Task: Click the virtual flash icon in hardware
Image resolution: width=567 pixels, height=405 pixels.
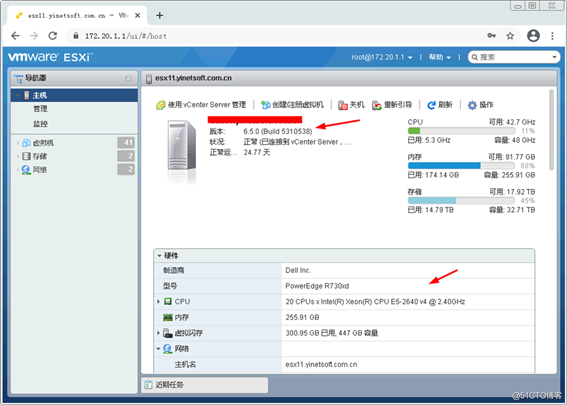Action: 167,333
